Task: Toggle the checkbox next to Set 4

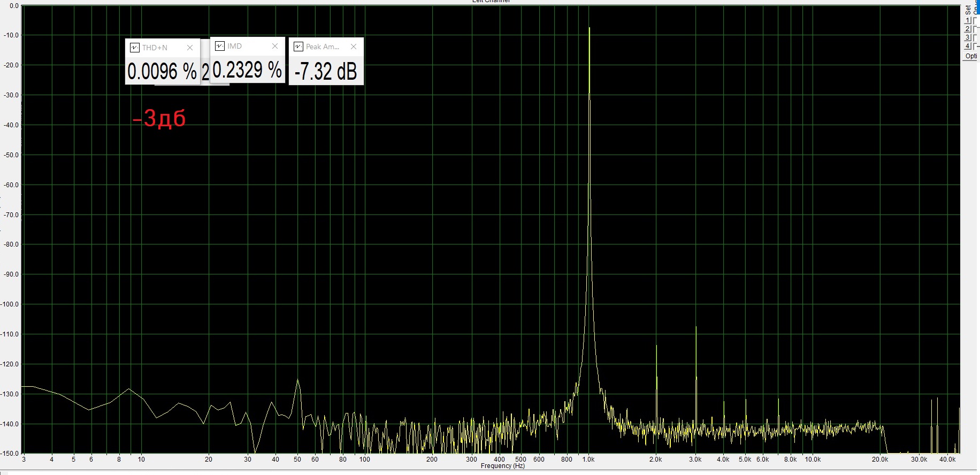Action: 976,46
